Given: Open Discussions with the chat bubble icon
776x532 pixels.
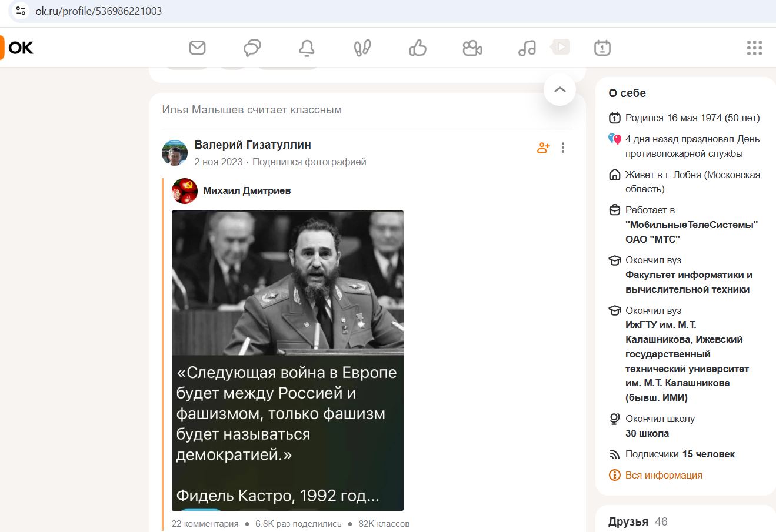Looking at the screenshot, I should point(251,48).
